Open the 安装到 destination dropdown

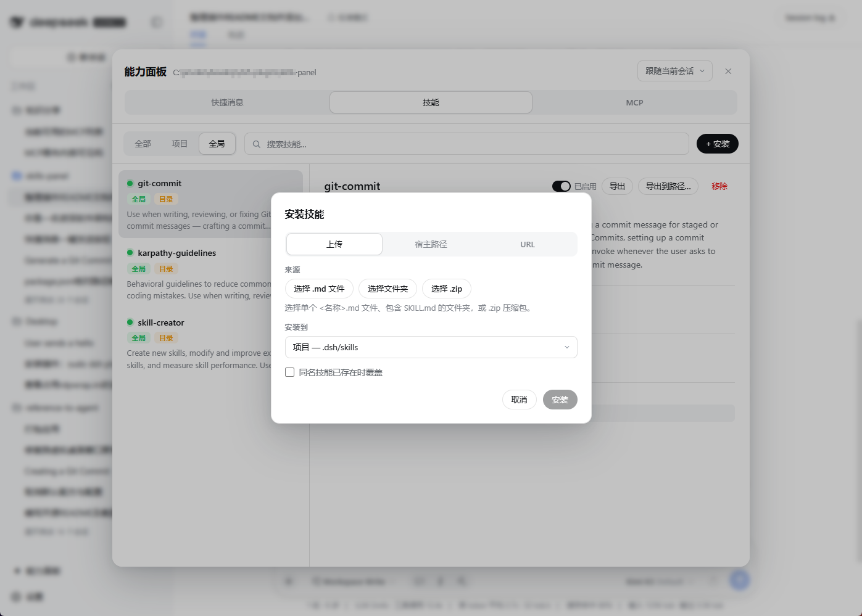tap(431, 347)
